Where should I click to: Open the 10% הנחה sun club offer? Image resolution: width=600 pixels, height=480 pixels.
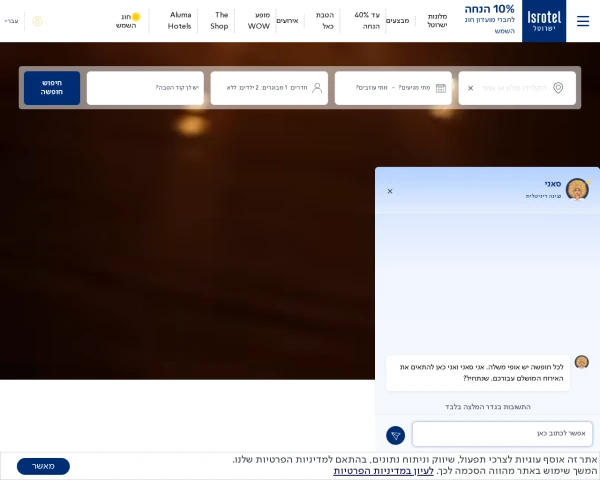489,20
